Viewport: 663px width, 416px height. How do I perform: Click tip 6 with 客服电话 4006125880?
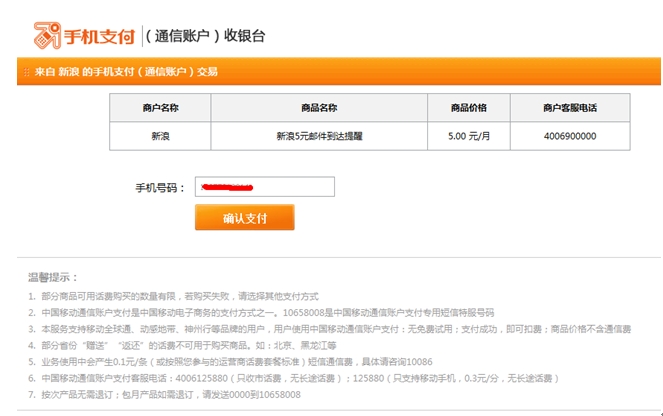pos(293,378)
